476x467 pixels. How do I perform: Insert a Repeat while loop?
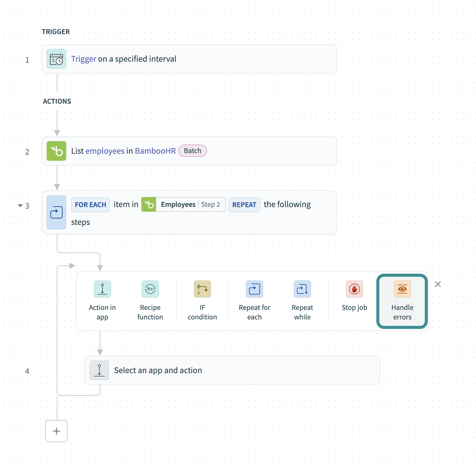tap(302, 300)
